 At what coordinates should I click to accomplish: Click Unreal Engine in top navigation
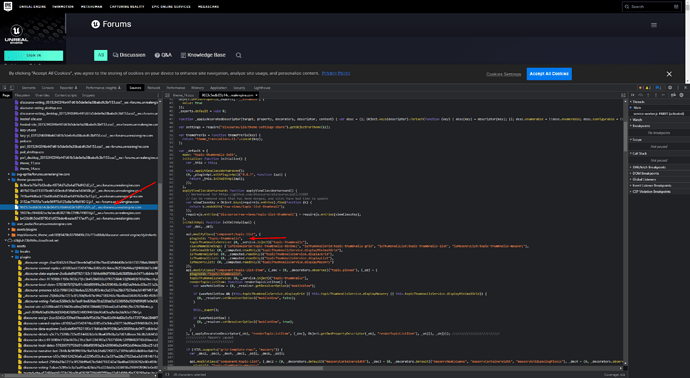32,7
